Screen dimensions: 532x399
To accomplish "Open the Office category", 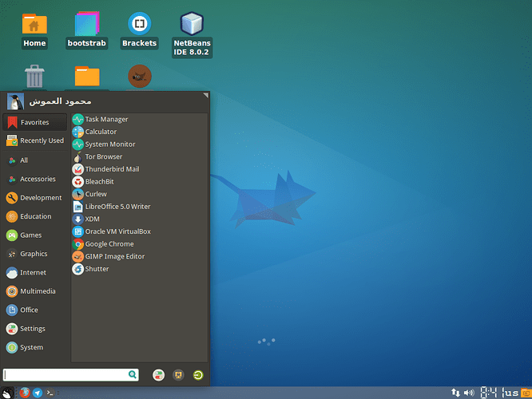I will pyautogui.click(x=34, y=310).
